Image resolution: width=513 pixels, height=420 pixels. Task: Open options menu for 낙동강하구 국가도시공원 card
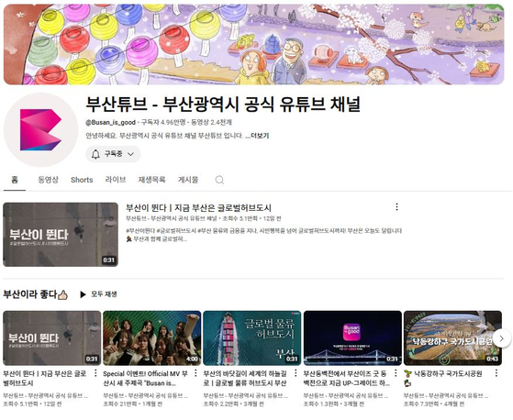point(496,373)
